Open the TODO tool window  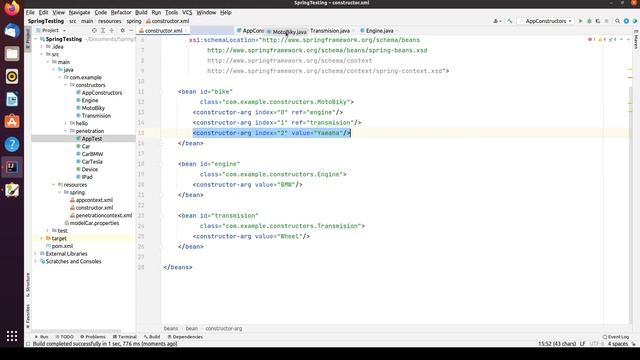pyautogui.click(x=64, y=337)
